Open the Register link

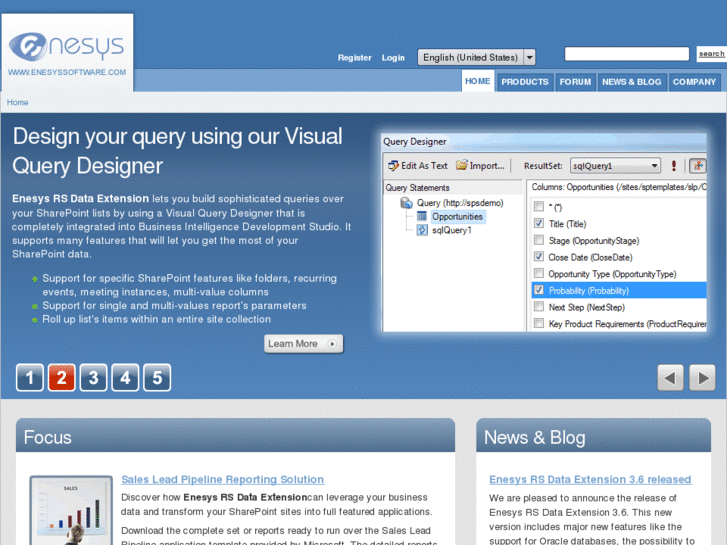coord(354,58)
